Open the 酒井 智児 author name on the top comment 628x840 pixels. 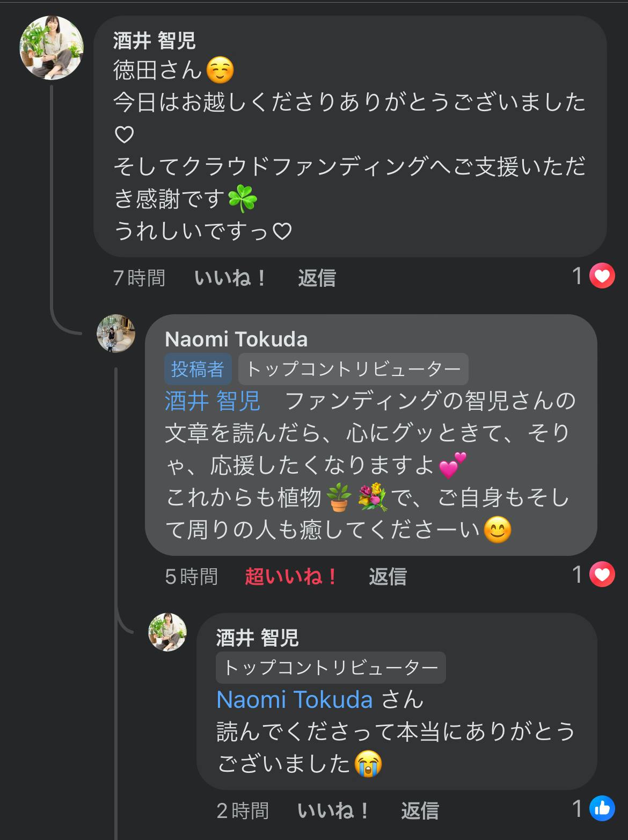click(154, 40)
